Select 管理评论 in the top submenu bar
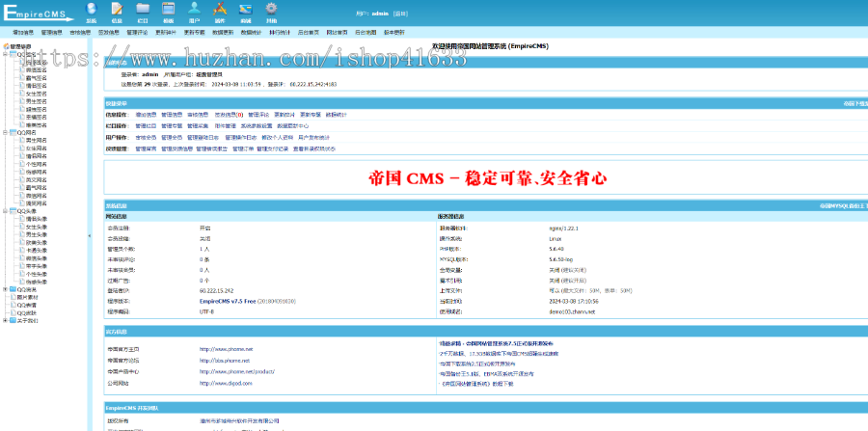Screen dimensions: 868x431 137,33
